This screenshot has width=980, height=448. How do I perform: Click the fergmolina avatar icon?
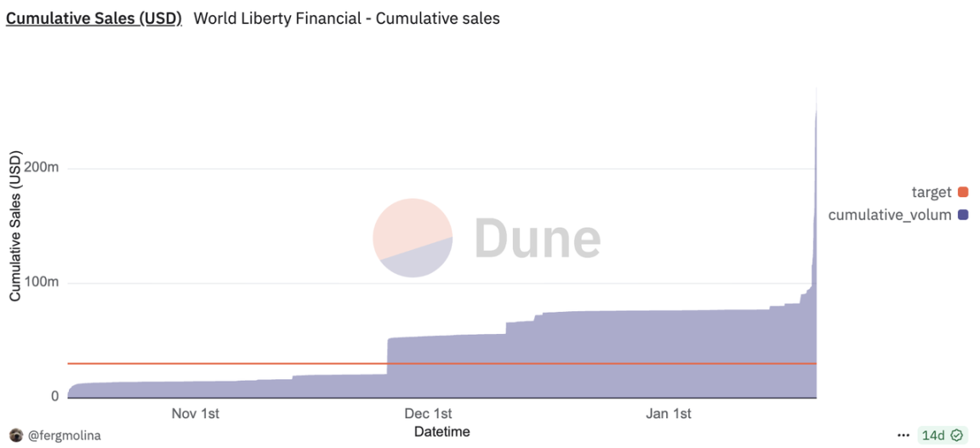(x=16, y=435)
